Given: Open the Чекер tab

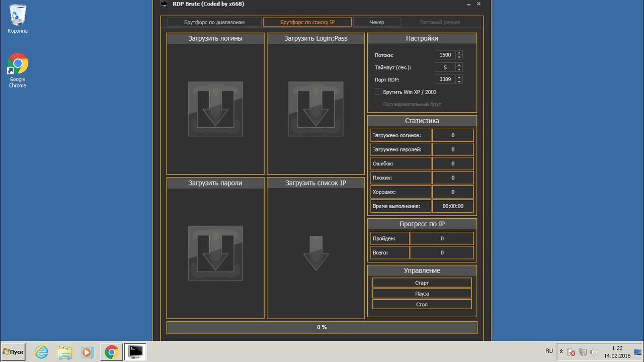Looking at the screenshot, I should (377, 22).
